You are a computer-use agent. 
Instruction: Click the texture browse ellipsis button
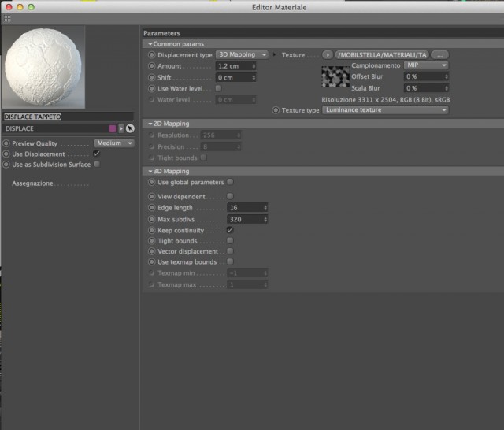(x=439, y=55)
